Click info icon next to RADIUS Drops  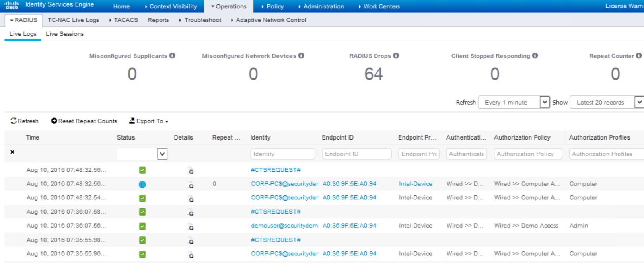(x=396, y=56)
